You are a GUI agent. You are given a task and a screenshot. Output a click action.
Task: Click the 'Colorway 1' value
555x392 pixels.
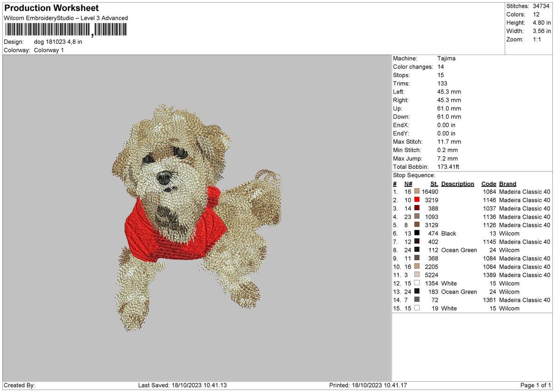(x=49, y=50)
